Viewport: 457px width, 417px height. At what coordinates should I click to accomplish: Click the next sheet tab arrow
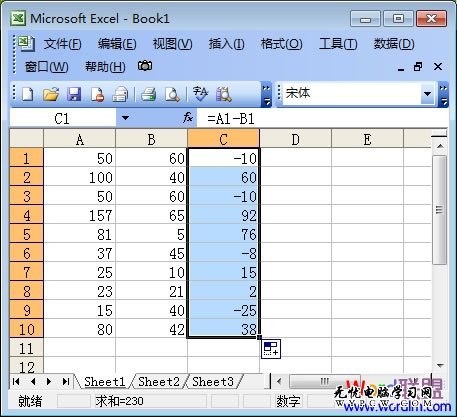(x=49, y=381)
